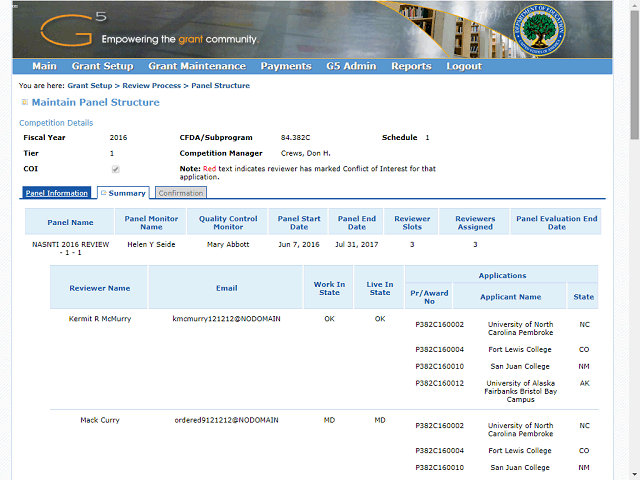The width and height of the screenshot is (640, 480).
Task: Open the Grant Maintenance menu
Action: tap(197, 66)
